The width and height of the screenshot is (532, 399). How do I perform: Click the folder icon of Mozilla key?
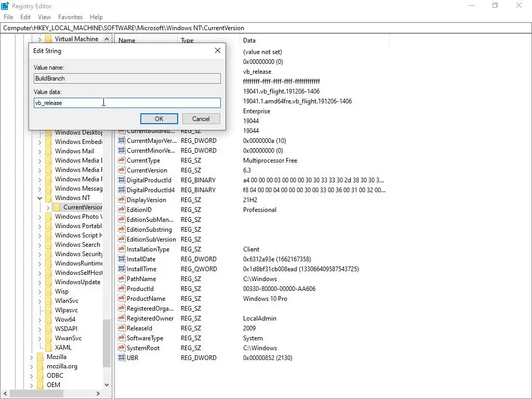(41, 357)
